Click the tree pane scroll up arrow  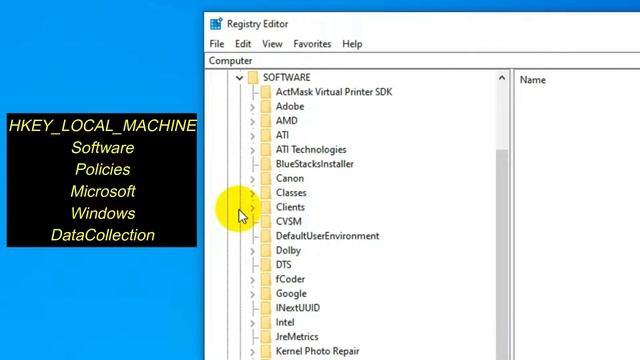coord(502,78)
